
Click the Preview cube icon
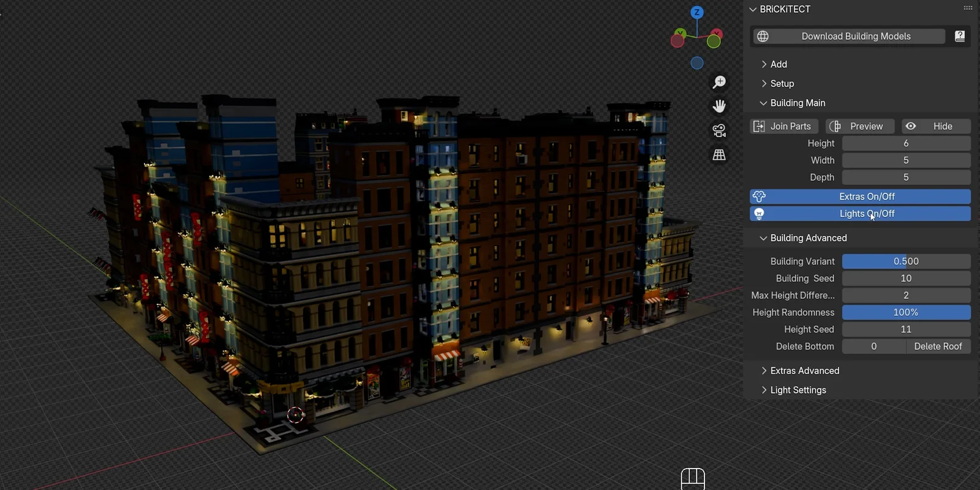835,126
